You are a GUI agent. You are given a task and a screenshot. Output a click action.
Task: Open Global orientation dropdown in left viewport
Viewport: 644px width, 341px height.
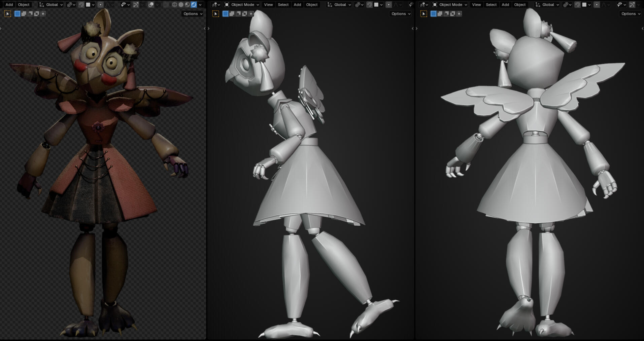(51, 5)
